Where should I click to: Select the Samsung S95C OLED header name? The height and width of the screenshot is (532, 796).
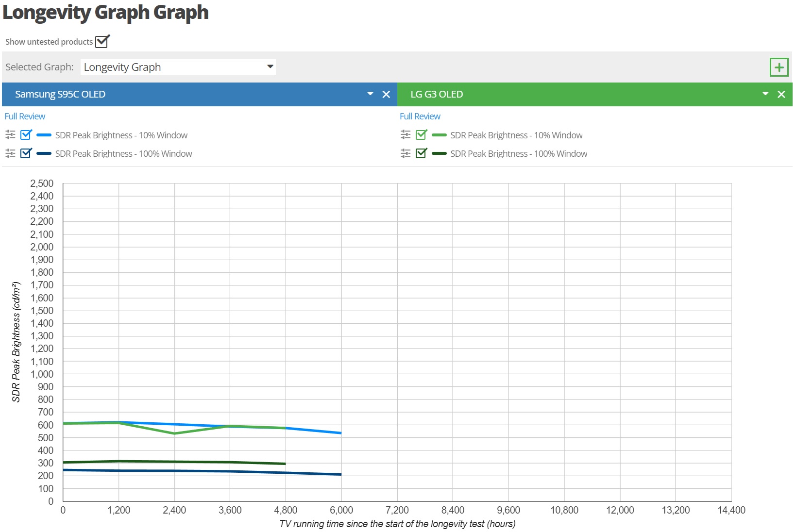[x=60, y=94]
